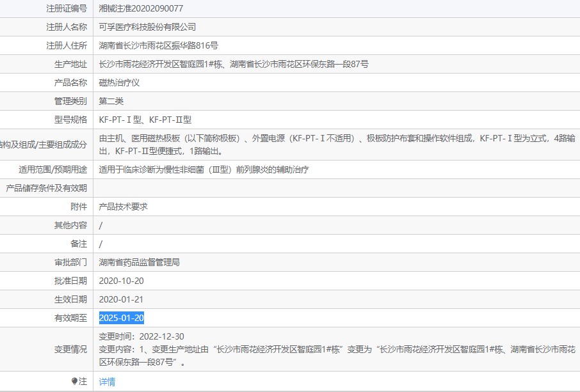
Task: Click the 批准日期 label
Action: [70, 281]
